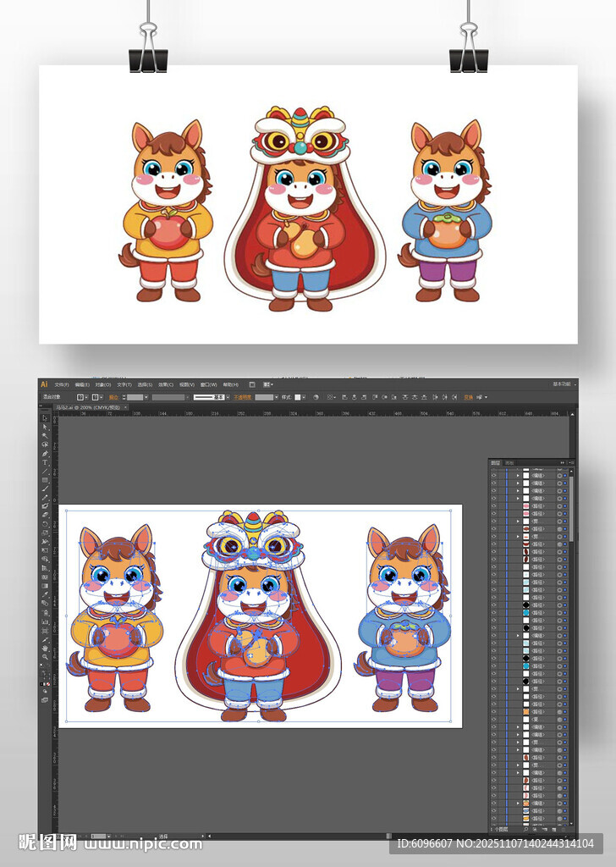616x867 pixels.
Task: Select the Type tool
Action: (45, 462)
